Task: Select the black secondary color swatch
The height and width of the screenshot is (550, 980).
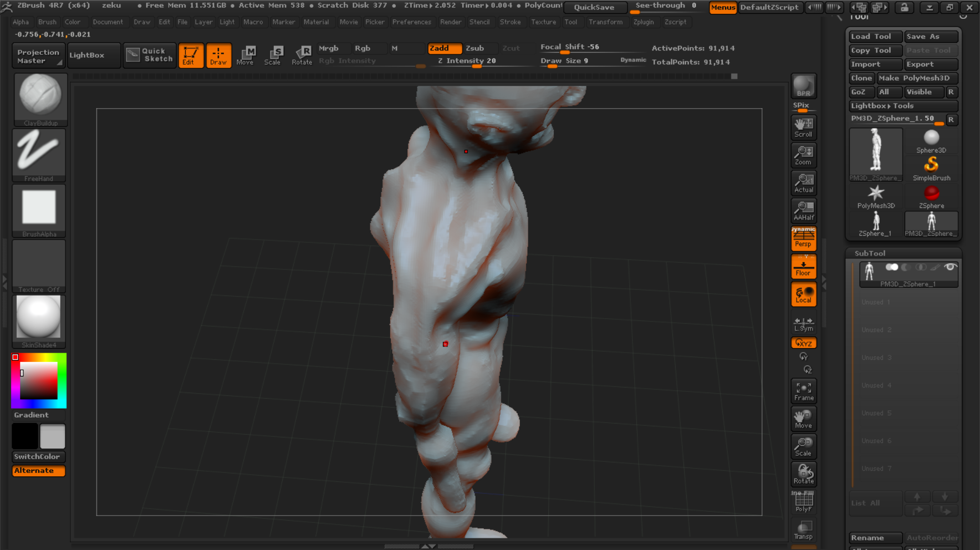Action: [x=25, y=436]
